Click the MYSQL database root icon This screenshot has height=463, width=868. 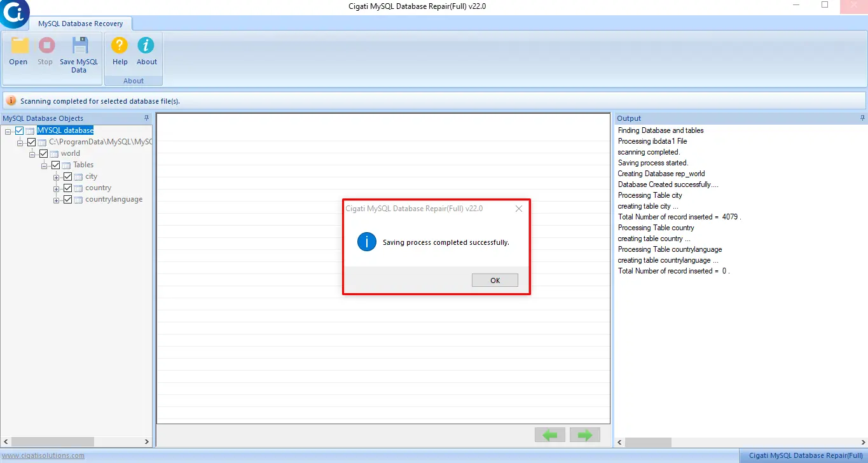(30, 131)
